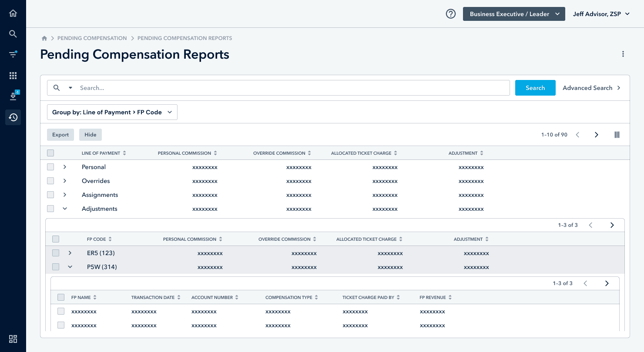Check the Personal row checkbox
Screen dimensions: 644x352
tap(50, 167)
